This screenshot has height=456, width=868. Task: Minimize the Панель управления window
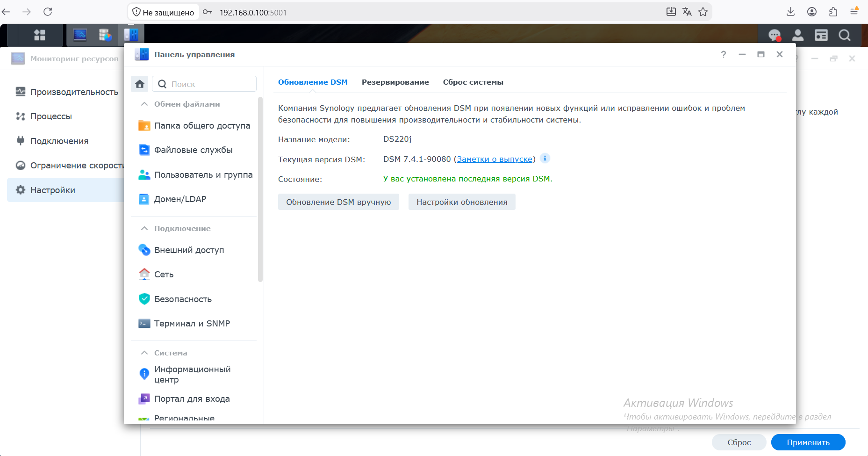coord(742,54)
